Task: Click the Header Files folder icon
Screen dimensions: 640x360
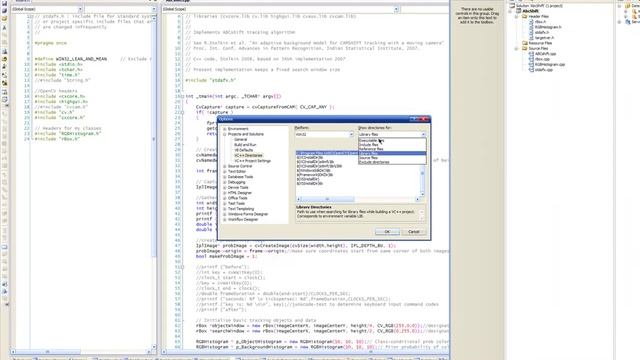Action: click(x=525, y=16)
